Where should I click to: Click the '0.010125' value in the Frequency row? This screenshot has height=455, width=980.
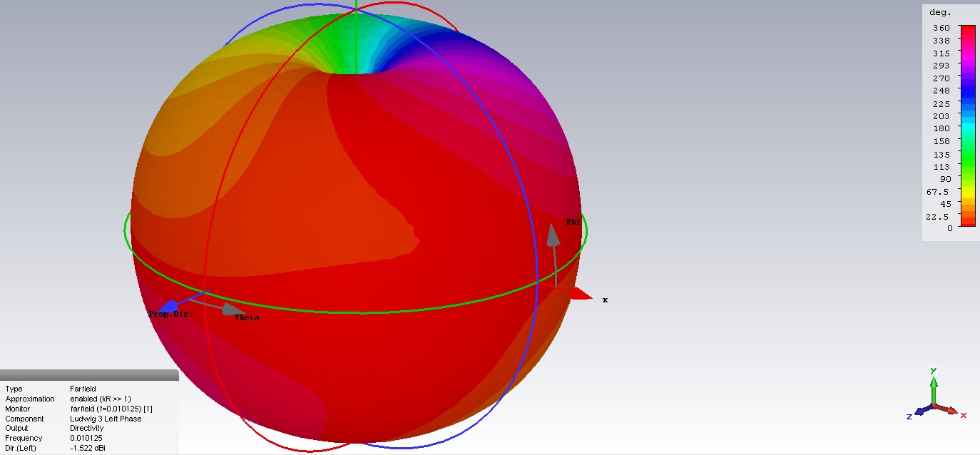pos(86,438)
